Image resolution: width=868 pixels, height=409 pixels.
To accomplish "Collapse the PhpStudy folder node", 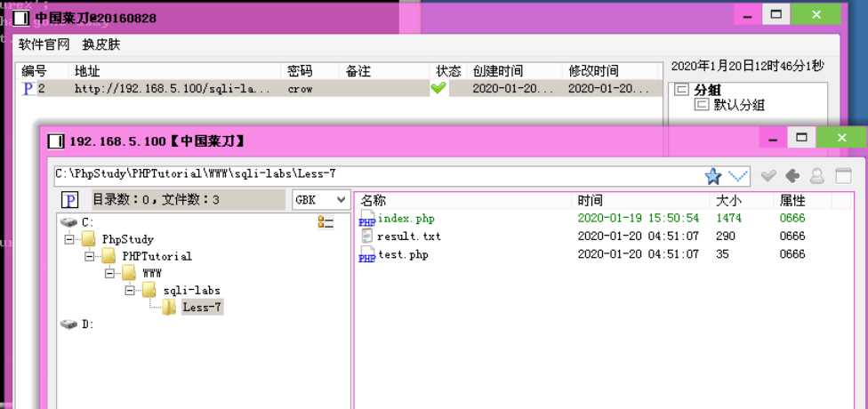I will (69, 240).
